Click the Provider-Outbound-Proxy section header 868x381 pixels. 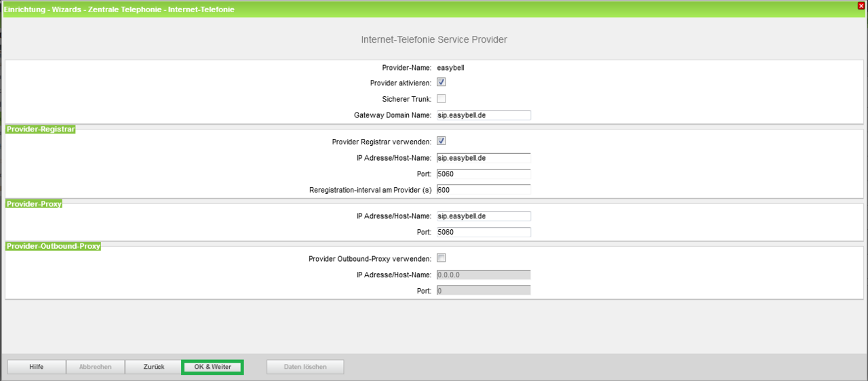54,246
